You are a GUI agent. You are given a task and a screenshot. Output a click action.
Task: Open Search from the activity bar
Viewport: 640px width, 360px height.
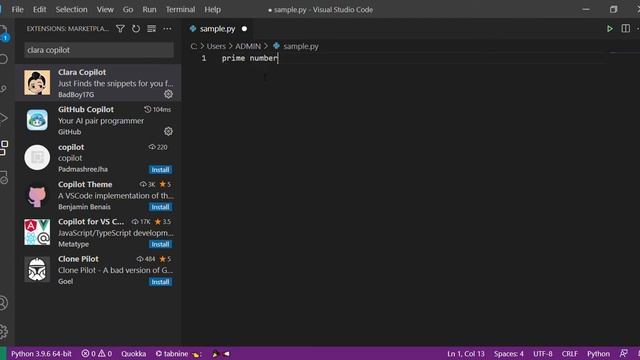click(4, 59)
